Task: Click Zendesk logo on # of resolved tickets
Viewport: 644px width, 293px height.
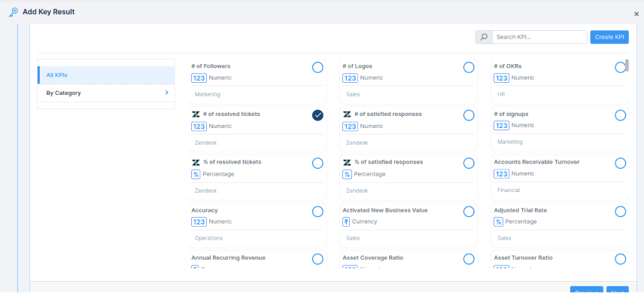Action: point(196,114)
